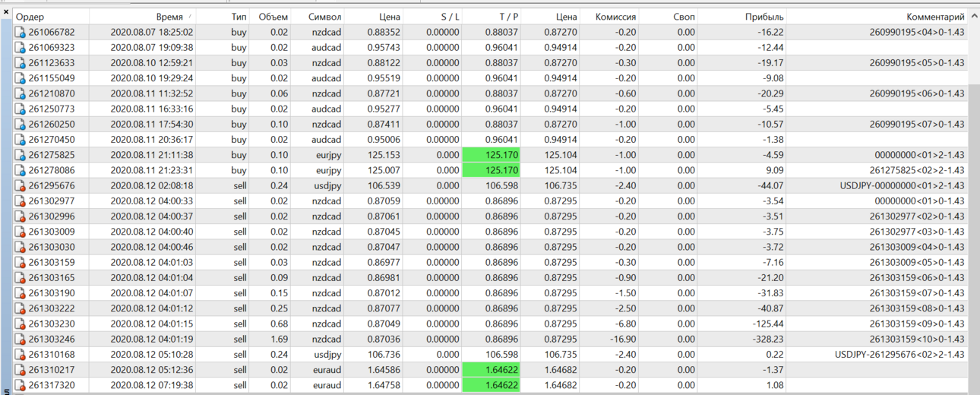Click commission value -16.90

[x=623, y=339]
